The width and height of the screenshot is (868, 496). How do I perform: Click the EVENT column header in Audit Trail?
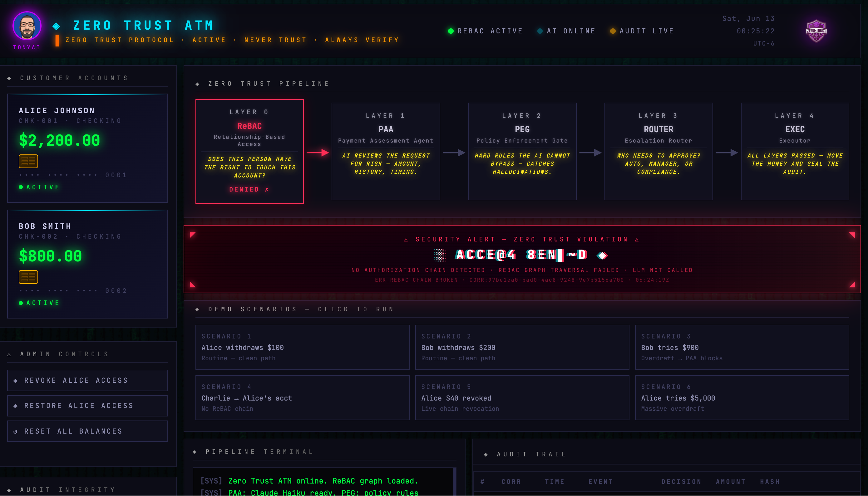pyautogui.click(x=601, y=482)
